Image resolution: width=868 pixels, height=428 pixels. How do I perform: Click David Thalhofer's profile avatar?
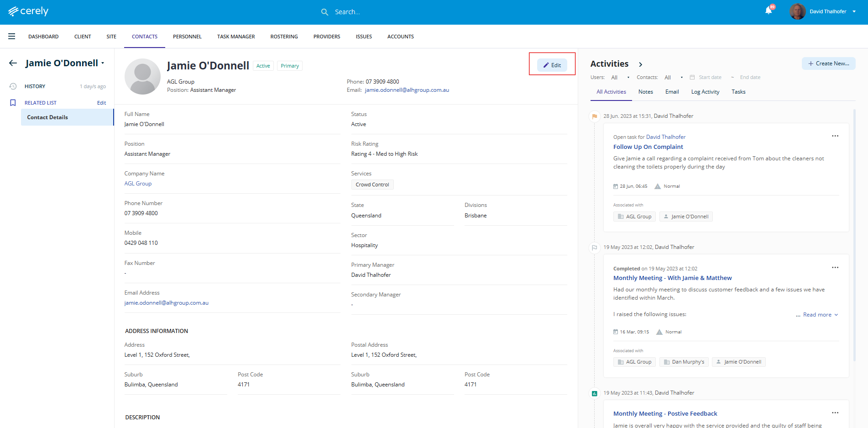(x=797, y=11)
